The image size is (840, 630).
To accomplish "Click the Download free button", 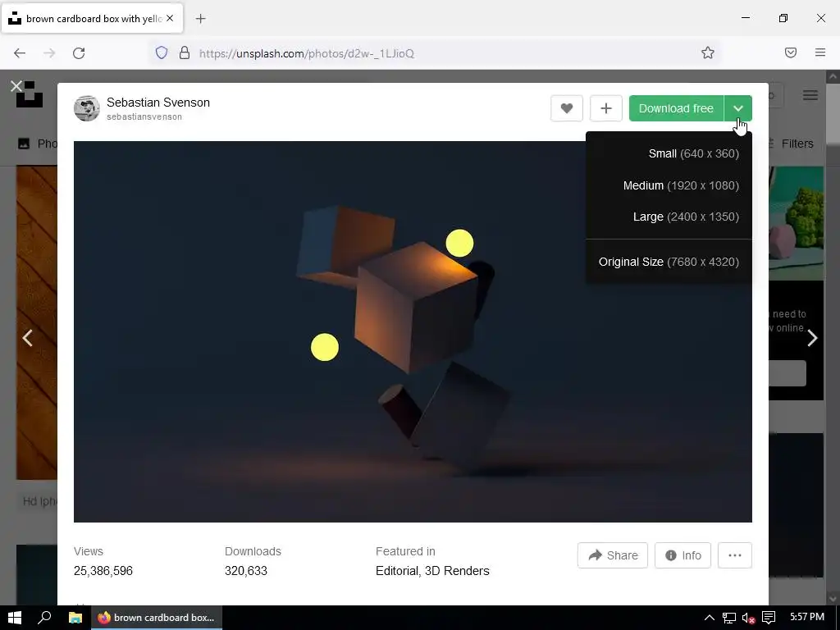I will [x=676, y=108].
